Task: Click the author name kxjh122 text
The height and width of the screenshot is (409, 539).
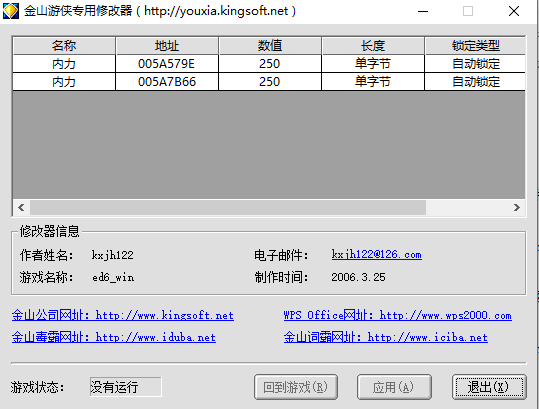Action: click(x=112, y=255)
